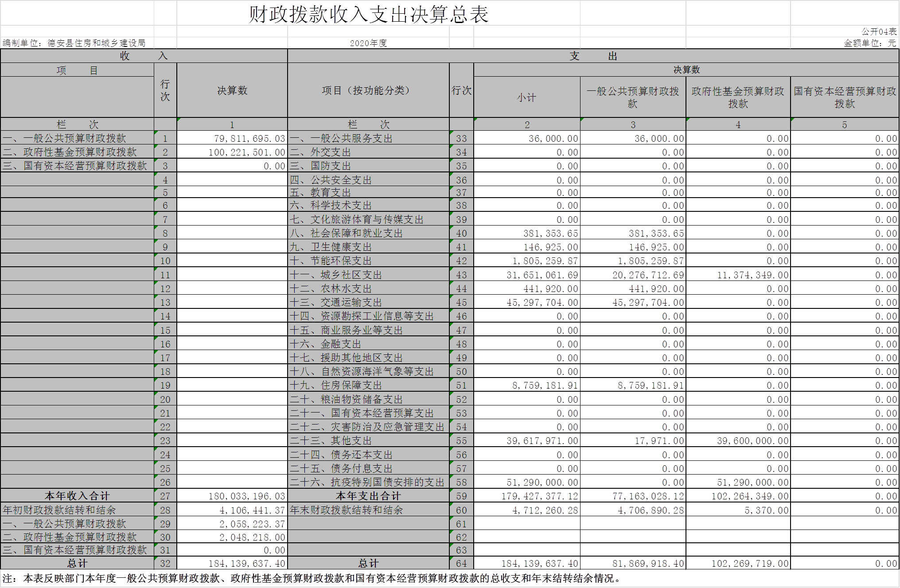This screenshot has height=588, width=900.
Task: Click the 一、一般公共服务支出 row label
Action: point(341,138)
